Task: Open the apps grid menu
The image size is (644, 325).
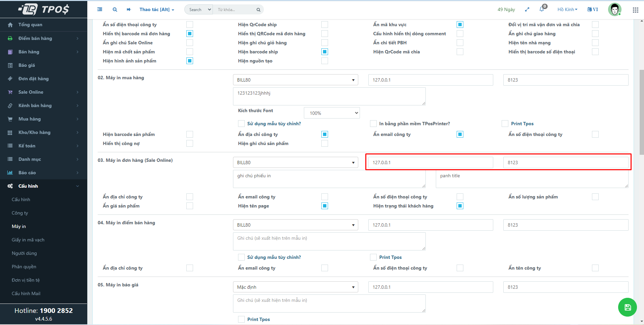Action: 635,10
